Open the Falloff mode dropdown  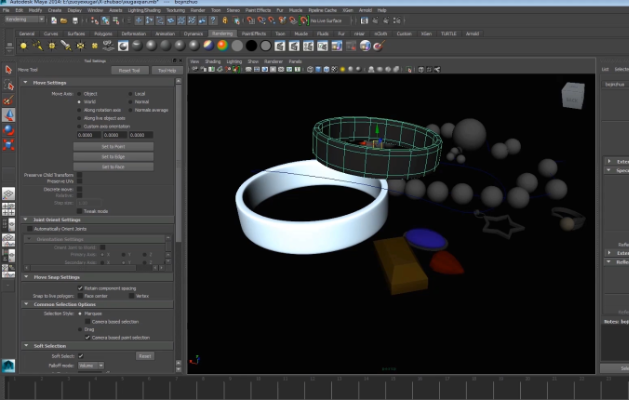pos(90,366)
